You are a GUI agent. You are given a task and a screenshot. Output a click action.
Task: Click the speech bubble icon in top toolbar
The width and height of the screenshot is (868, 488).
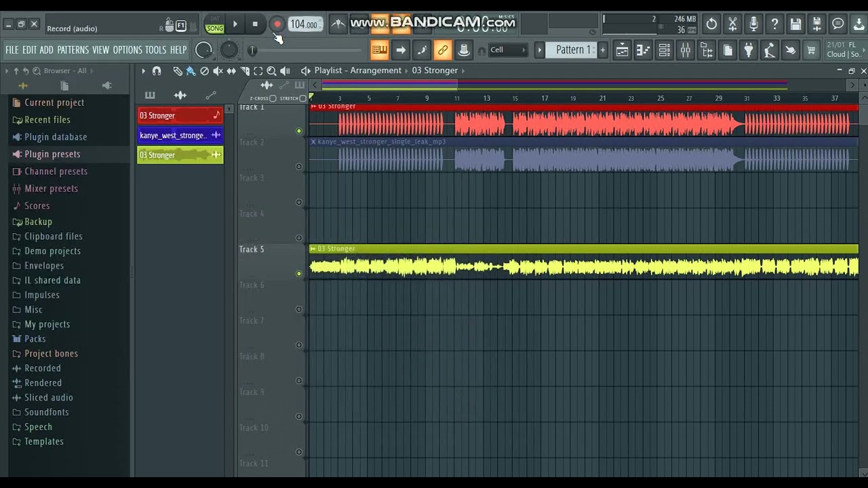coord(837,24)
